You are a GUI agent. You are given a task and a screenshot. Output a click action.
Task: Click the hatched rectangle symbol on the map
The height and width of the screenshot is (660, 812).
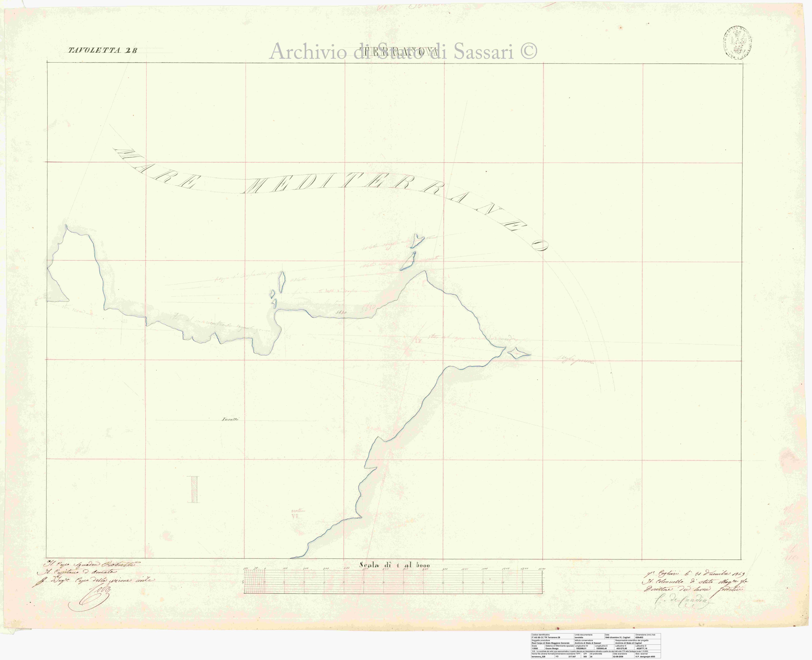tap(194, 490)
